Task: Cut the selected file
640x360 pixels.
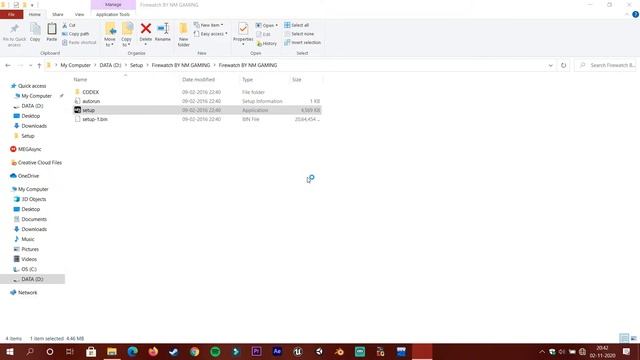Action: (69, 25)
